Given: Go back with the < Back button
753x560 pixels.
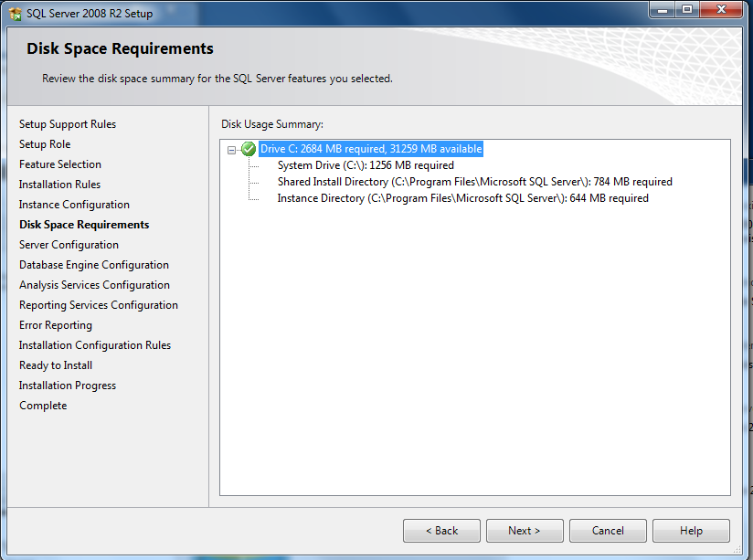Looking at the screenshot, I should point(441,531).
